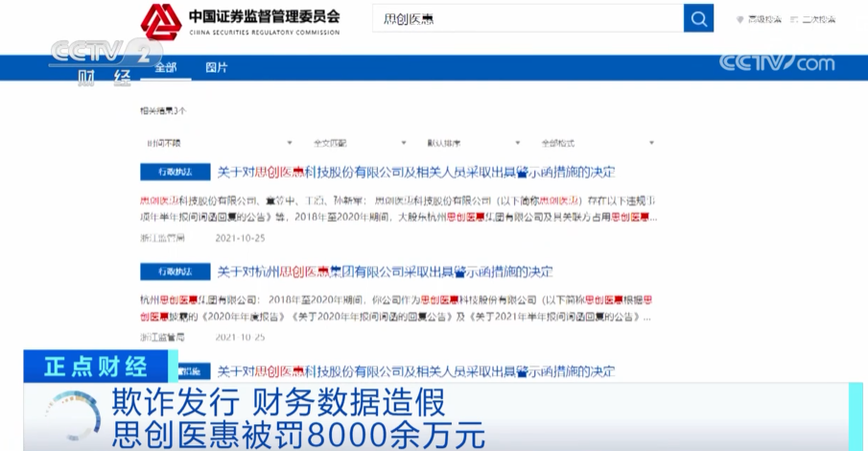Viewport: 868px width, 451px height.
Task: Click the 行政执法 tag on the first result
Action: 175,172
